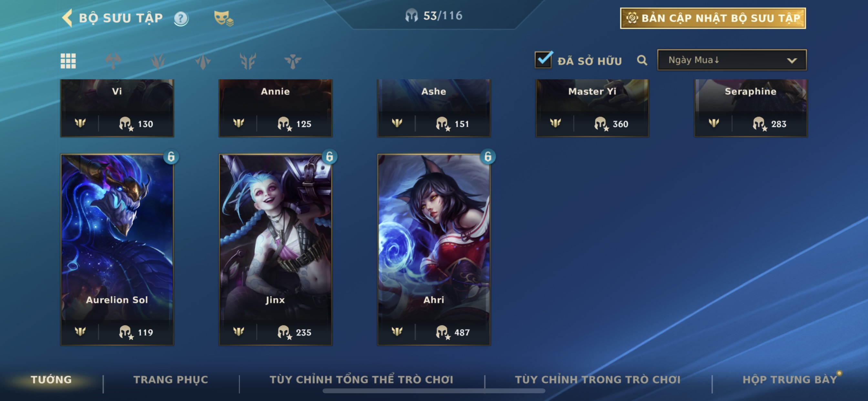Select the Ahri champion card
This screenshot has height=401, width=868.
[x=434, y=250]
